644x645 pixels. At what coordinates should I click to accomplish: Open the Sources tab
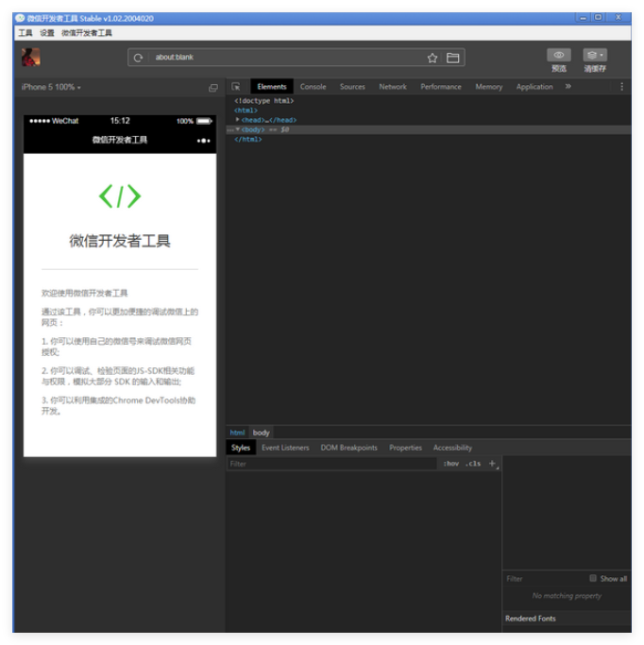352,87
